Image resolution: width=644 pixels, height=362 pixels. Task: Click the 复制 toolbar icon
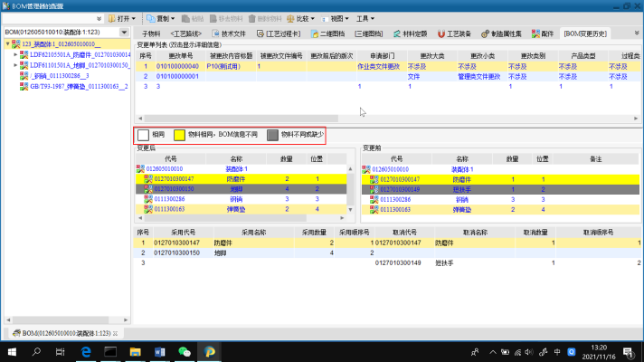160,18
